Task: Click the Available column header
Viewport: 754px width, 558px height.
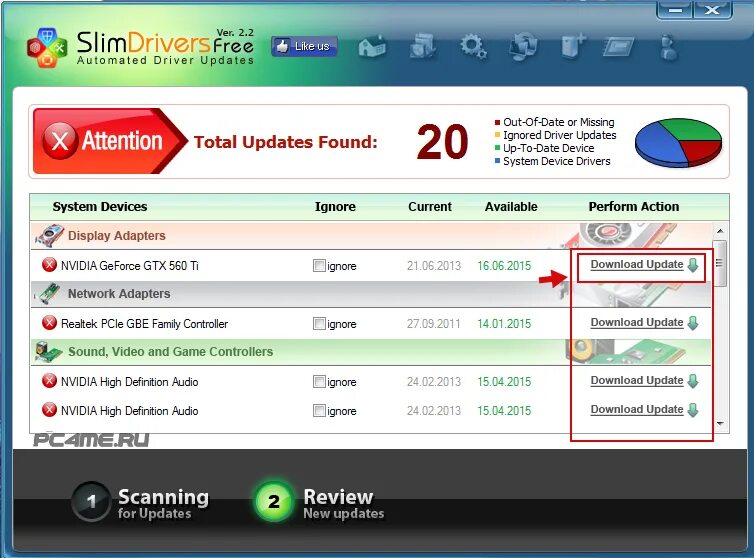Action: point(511,207)
